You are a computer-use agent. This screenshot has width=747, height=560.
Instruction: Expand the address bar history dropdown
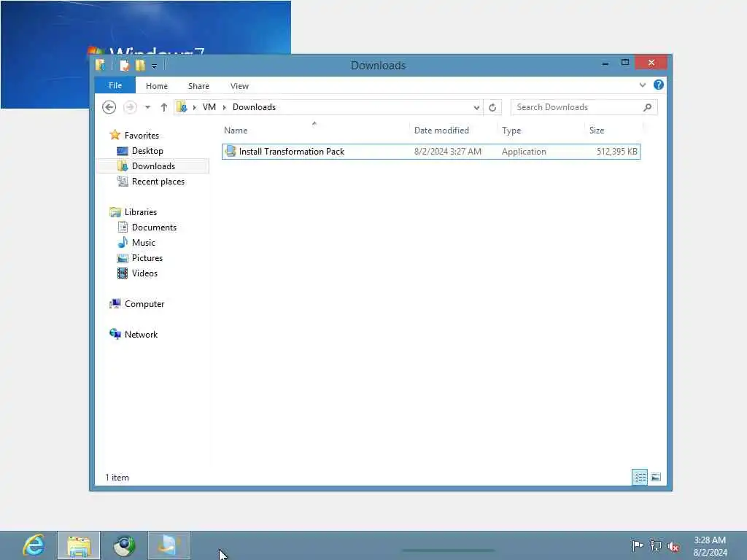[476, 108]
